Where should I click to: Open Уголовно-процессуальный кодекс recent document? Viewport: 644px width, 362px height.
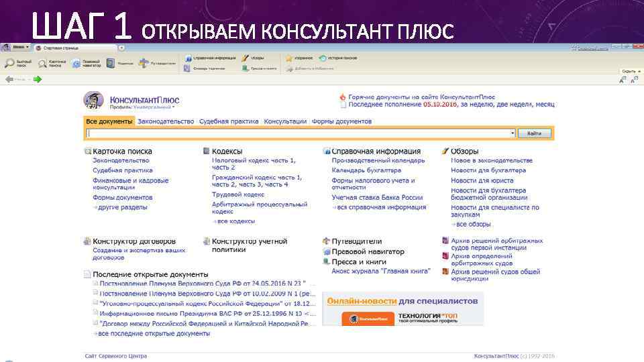coord(207,304)
